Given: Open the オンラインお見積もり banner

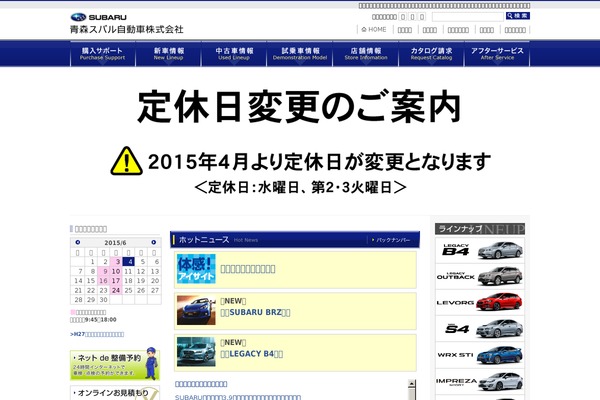Looking at the screenshot, I should 115,393.
